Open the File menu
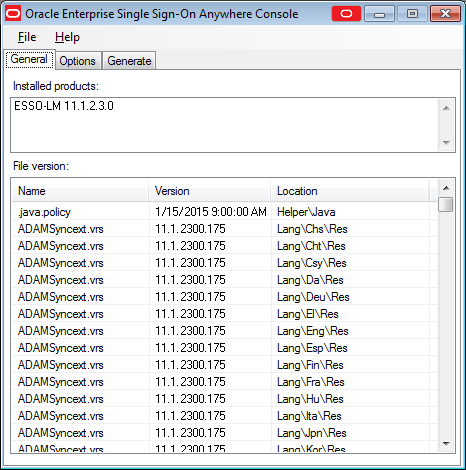 pyautogui.click(x=27, y=37)
